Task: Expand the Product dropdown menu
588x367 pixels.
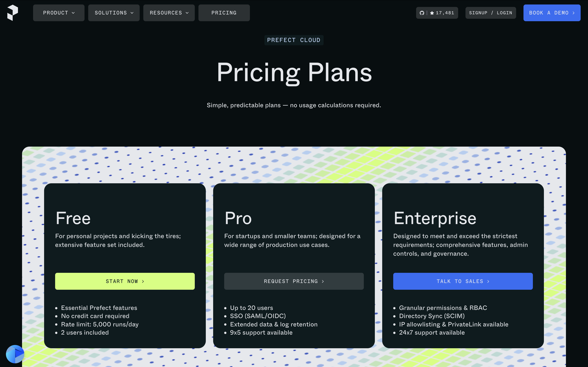Action: pyautogui.click(x=58, y=13)
